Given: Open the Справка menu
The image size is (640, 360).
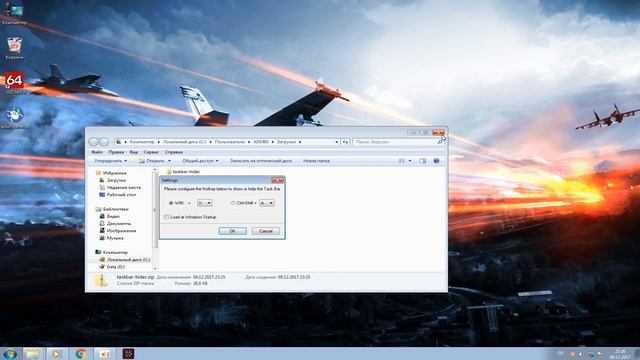Looking at the screenshot, I should (x=174, y=152).
